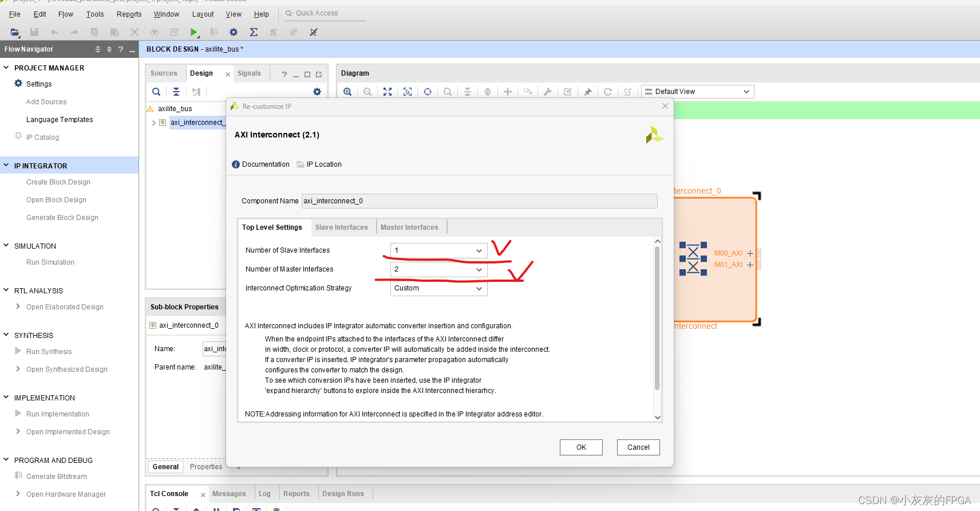Open the File menu
Screen dimensions: 980x511
pos(15,14)
